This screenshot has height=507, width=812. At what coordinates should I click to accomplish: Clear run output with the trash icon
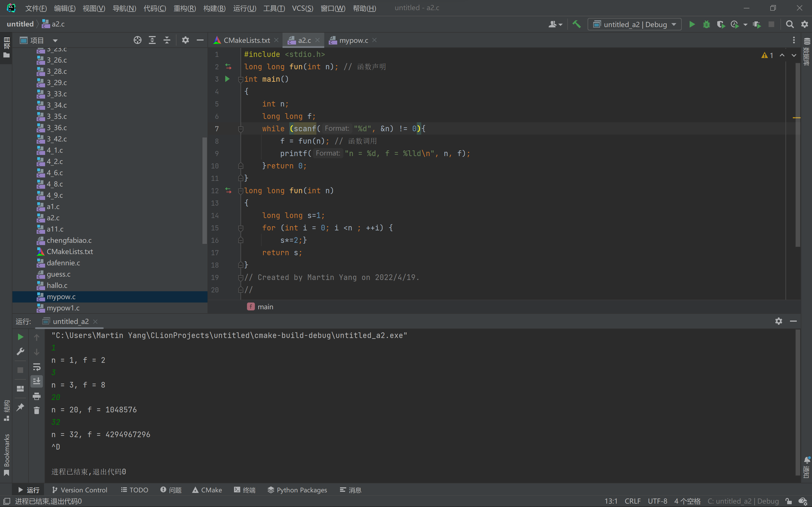[37, 410]
